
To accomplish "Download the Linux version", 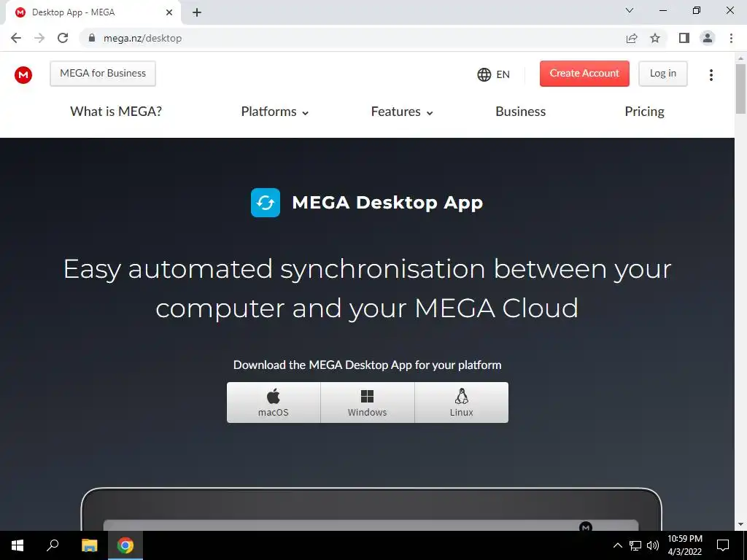I will pos(462,402).
